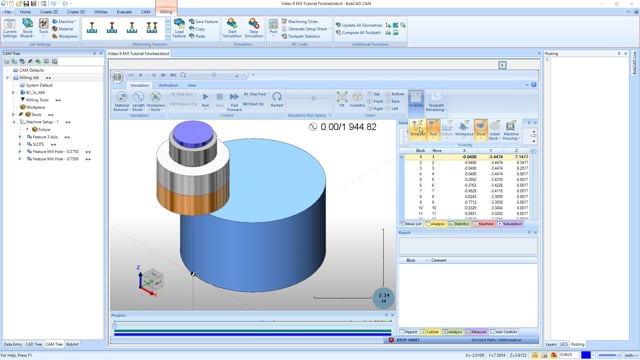640x360 pixels.
Task: Open the Create 2D ribbon tab
Action: pyautogui.click(x=49, y=12)
